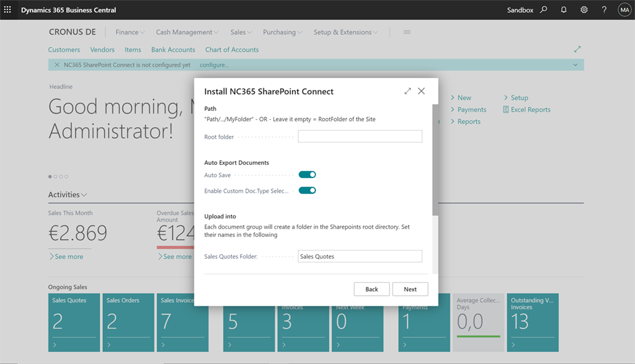This screenshot has width=635, height=364.
Task: Open the Bank Accounts list
Action: (x=173, y=50)
